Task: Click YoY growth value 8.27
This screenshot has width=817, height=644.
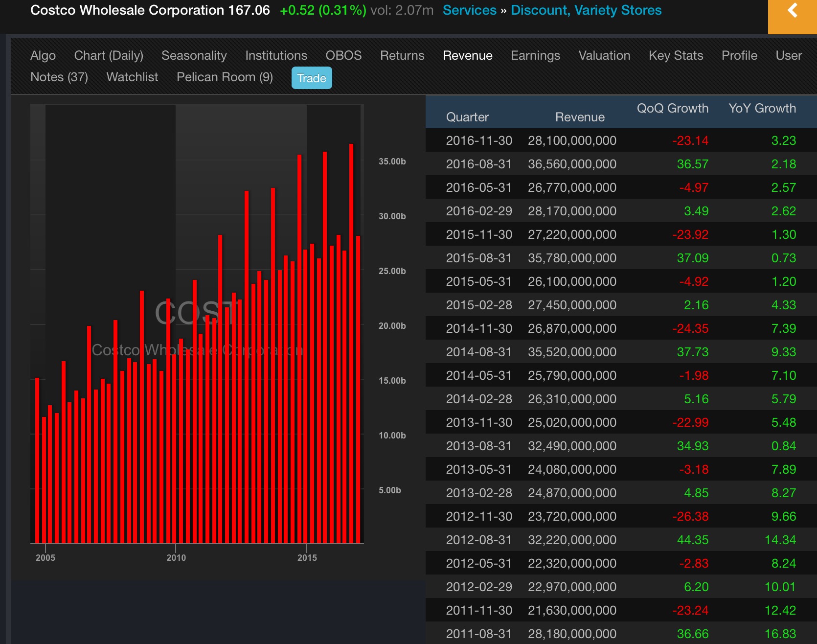Action: (x=783, y=493)
